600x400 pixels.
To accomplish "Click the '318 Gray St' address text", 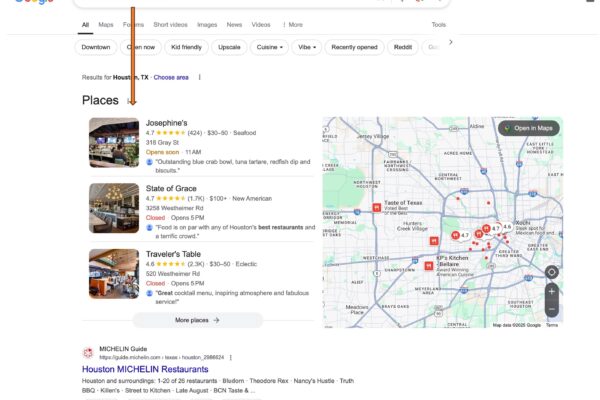I will (x=162, y=142).
